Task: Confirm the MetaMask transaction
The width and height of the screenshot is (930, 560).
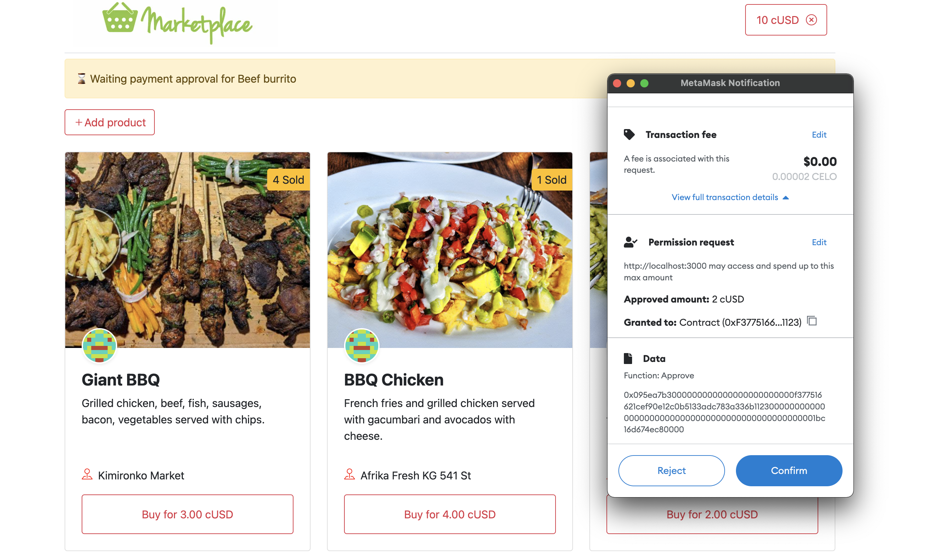Action: pyautogui.click(x=789, y=470)
